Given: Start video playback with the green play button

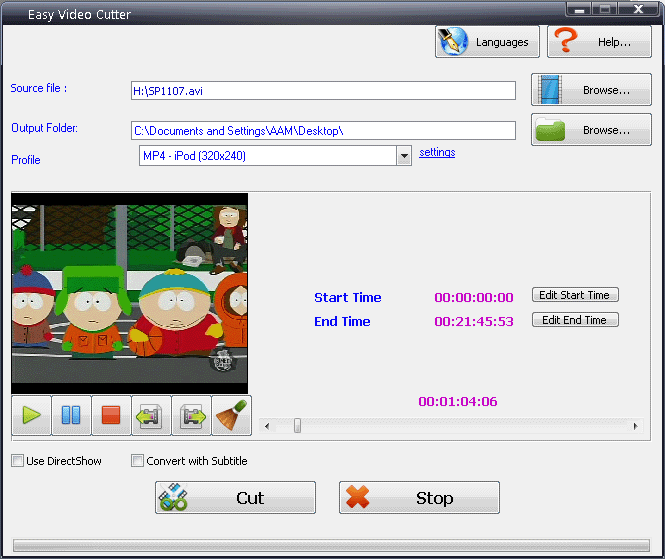Looking at the screenshot, I should 31,415.
